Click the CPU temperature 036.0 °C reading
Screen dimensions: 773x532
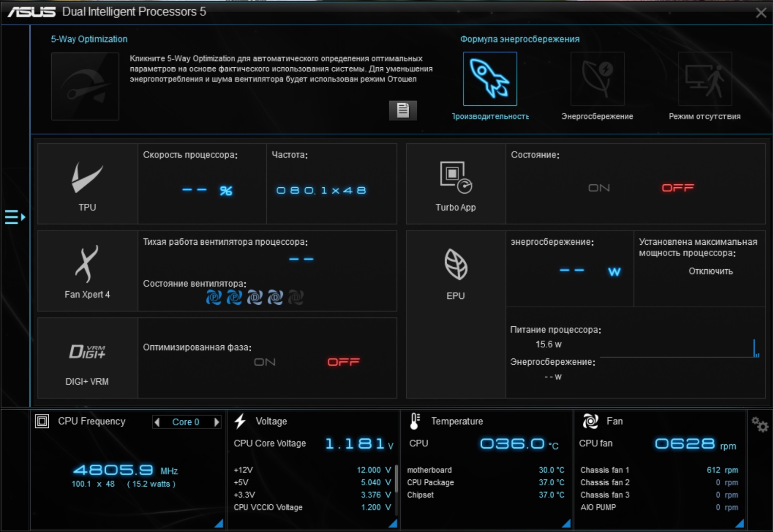[519, 443]
